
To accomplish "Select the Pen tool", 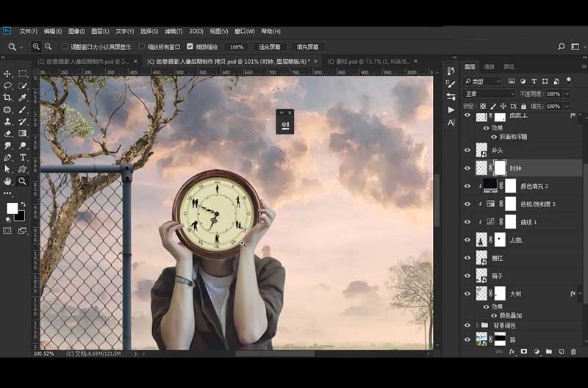I will click(x=7, y=157).
